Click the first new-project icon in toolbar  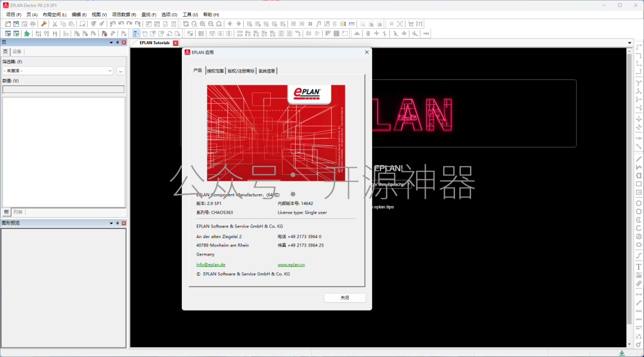pos(8,24)
